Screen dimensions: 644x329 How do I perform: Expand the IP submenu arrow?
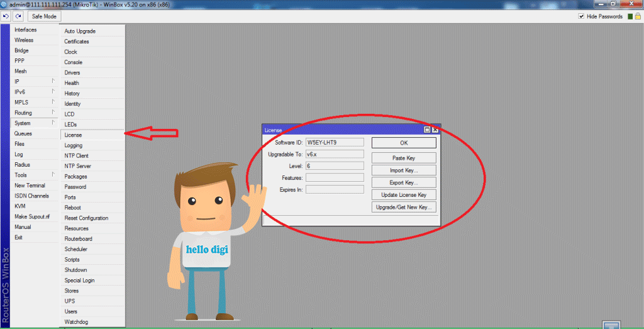53,81
